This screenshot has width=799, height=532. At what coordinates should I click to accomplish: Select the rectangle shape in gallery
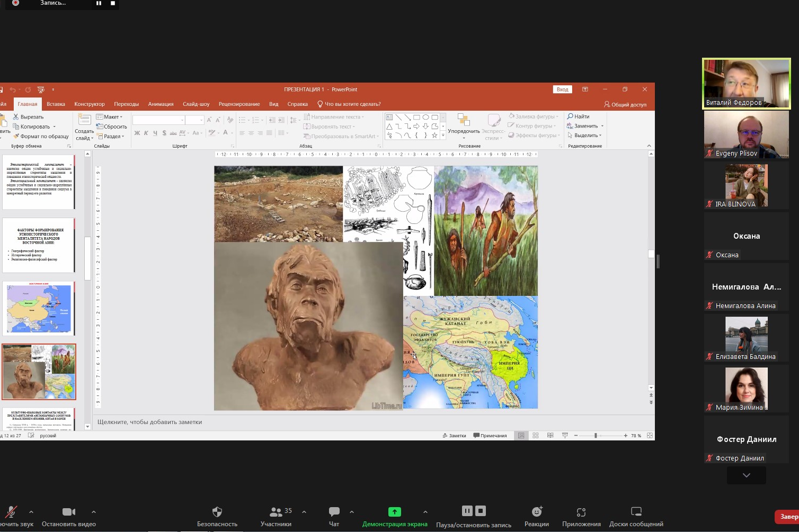pyautogui.click(x=416, y=118)
